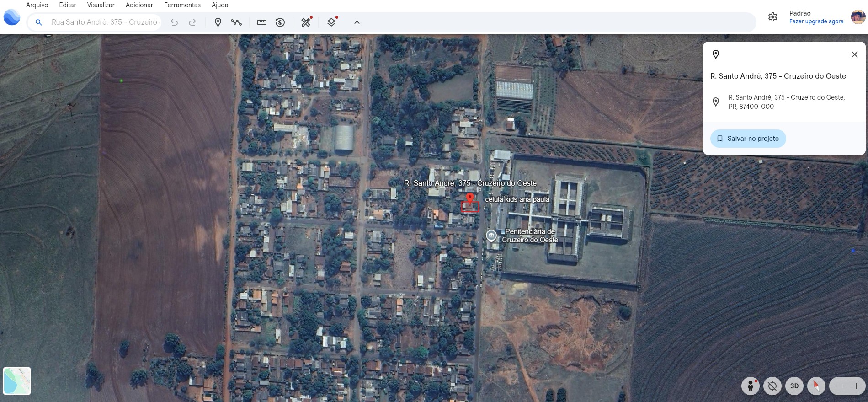Click the redo arrow
Screen dimensions: 868x402
click(192, 22)
